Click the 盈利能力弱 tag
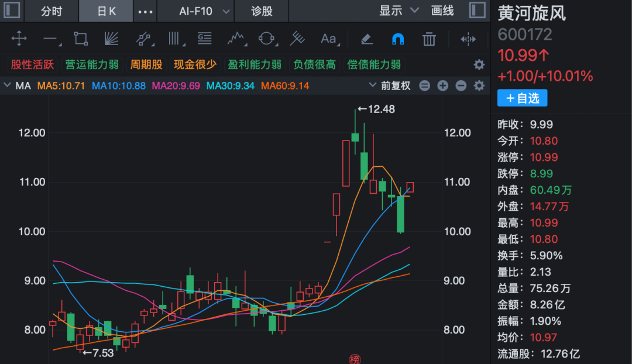This screenshot has height=364, width=632. (x=255, y=64)
